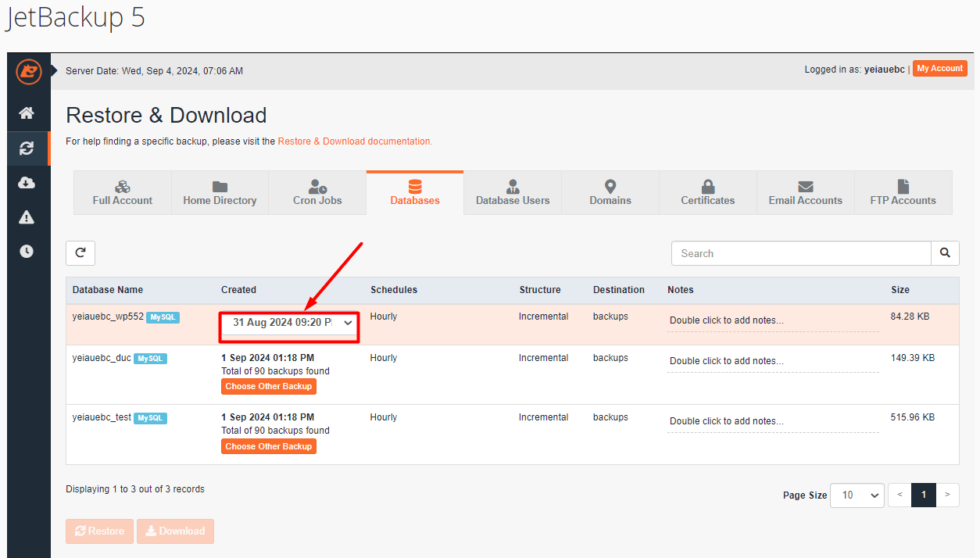Click the Database Name column header
This screenshot has width=980, height=558.
click(108, 290)
